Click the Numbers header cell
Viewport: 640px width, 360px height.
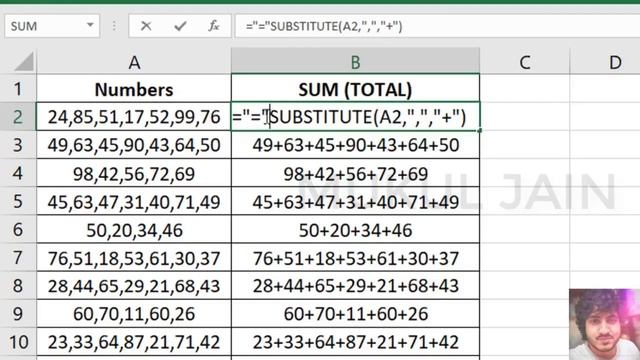(x=134, y=89)
